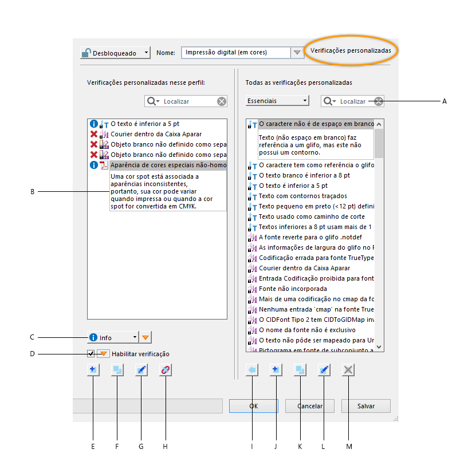Duplicate a check in the all-checks list
Image resolution: width=476 pixels, height=465 pixels.
[x=300, y=370]
